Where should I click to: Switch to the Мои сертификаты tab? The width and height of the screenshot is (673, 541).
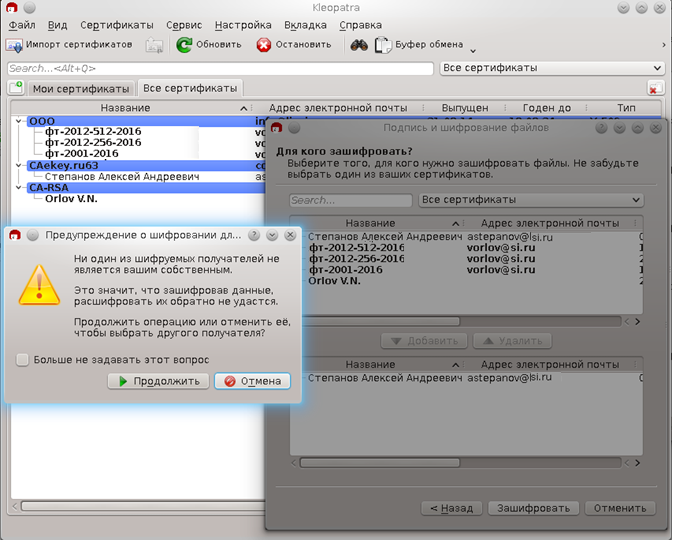81,89
